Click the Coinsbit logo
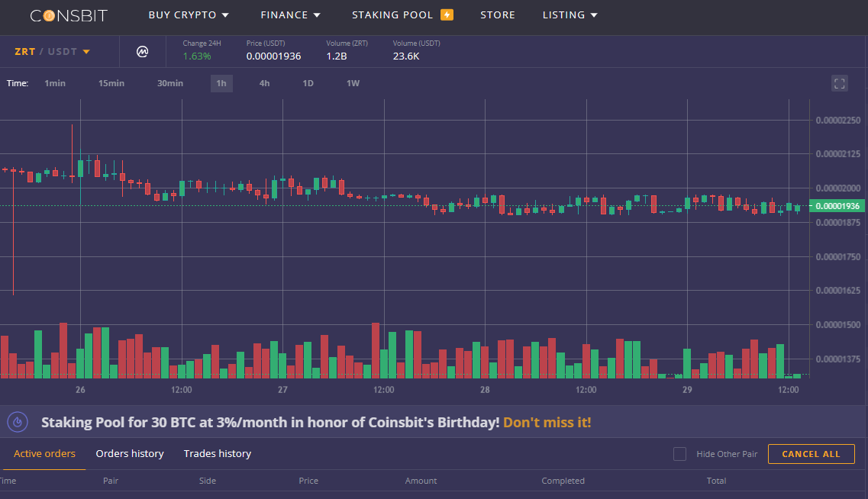This screenshot has height=499, width=868. (67, 15)
